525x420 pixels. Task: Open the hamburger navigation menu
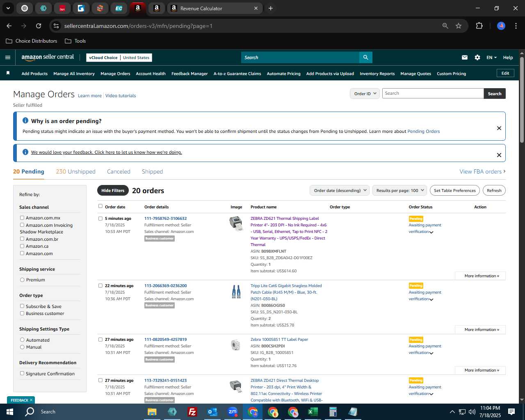tap(7, 57)
